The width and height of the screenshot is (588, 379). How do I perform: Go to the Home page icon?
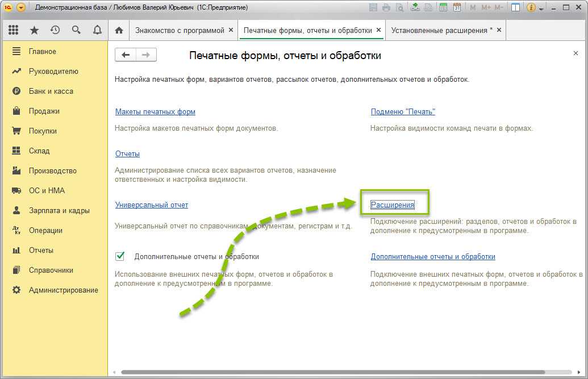pyautogui.click(x=119, y=30)
